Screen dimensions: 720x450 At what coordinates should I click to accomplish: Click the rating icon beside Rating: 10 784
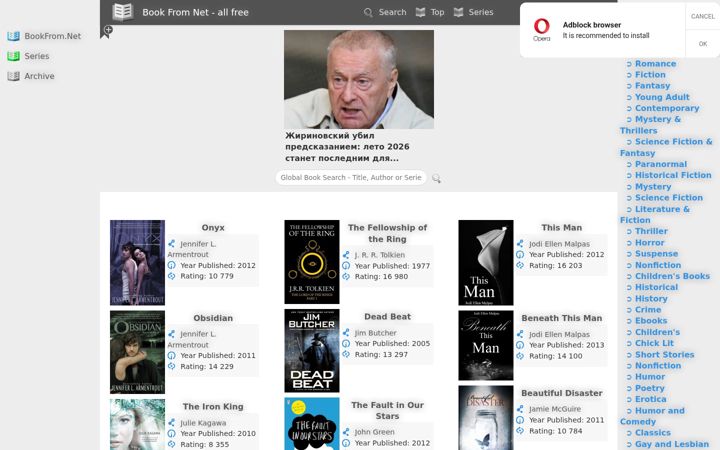tap(520, 431)
